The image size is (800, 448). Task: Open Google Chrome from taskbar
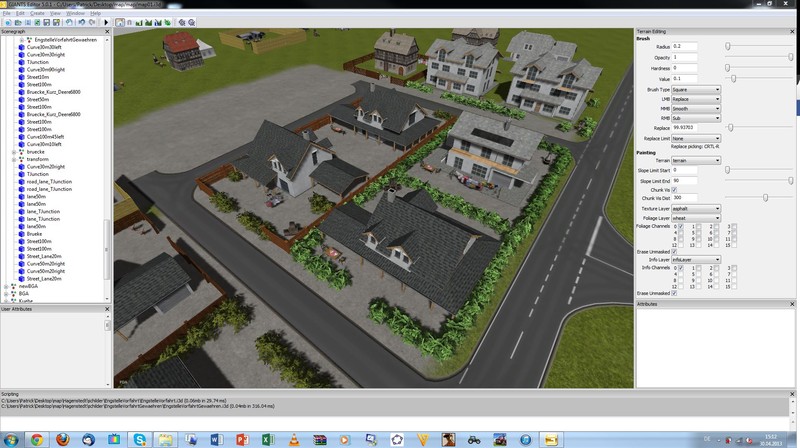37,439
